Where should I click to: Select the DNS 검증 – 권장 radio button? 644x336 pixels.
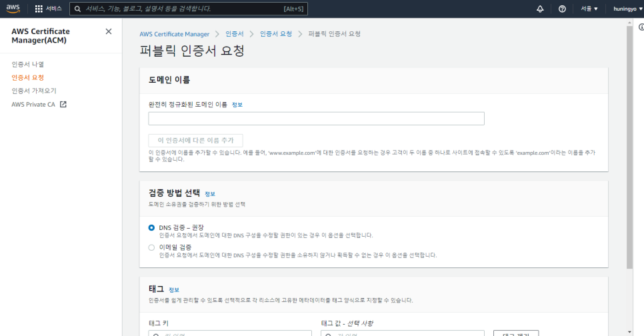151,227
